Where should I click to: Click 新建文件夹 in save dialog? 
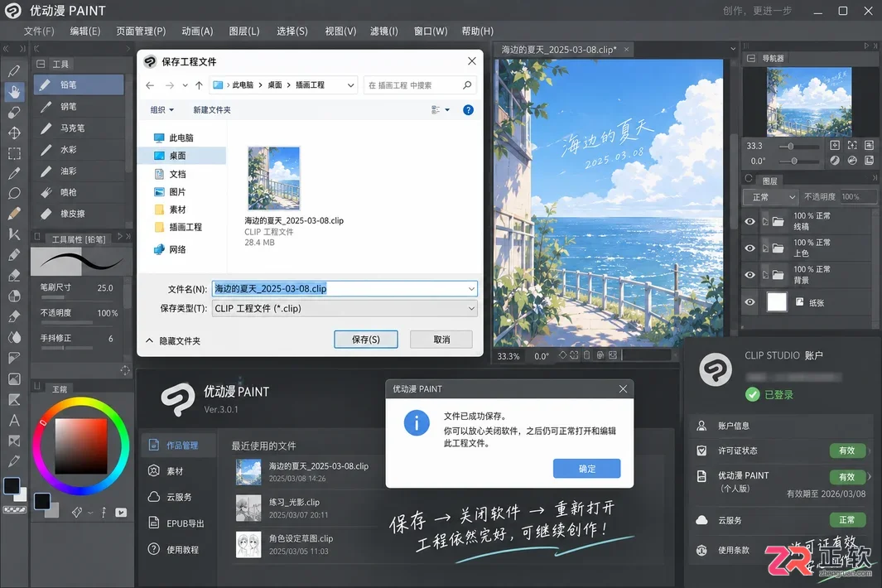211,109
